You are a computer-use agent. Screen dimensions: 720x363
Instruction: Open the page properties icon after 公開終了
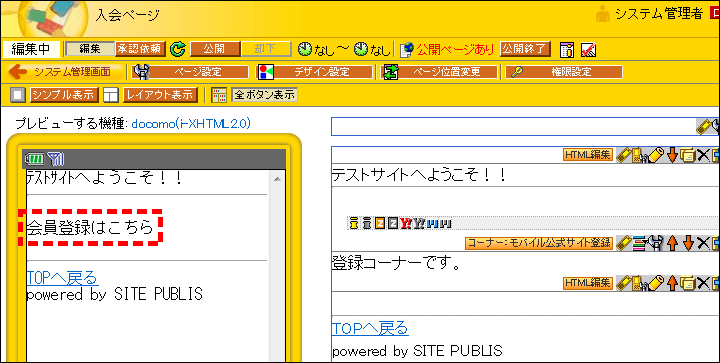pos(567,50)
